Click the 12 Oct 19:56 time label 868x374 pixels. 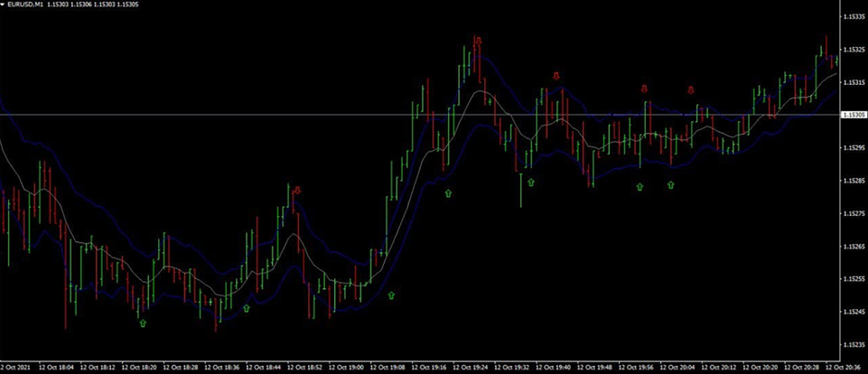[636, 367]
